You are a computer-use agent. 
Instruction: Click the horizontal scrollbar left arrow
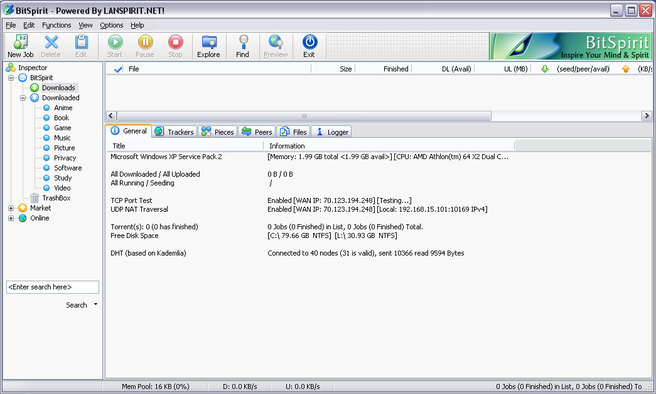coord(111,116)
